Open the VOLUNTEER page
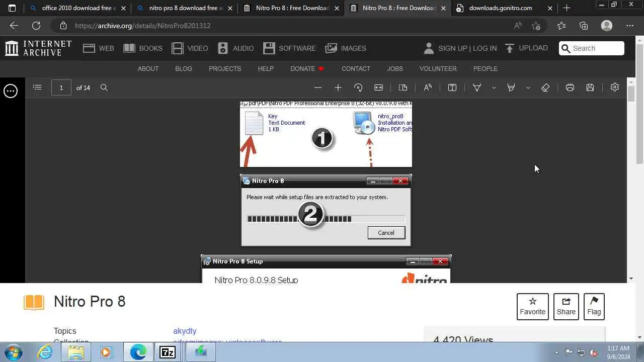 click(438, 68)
